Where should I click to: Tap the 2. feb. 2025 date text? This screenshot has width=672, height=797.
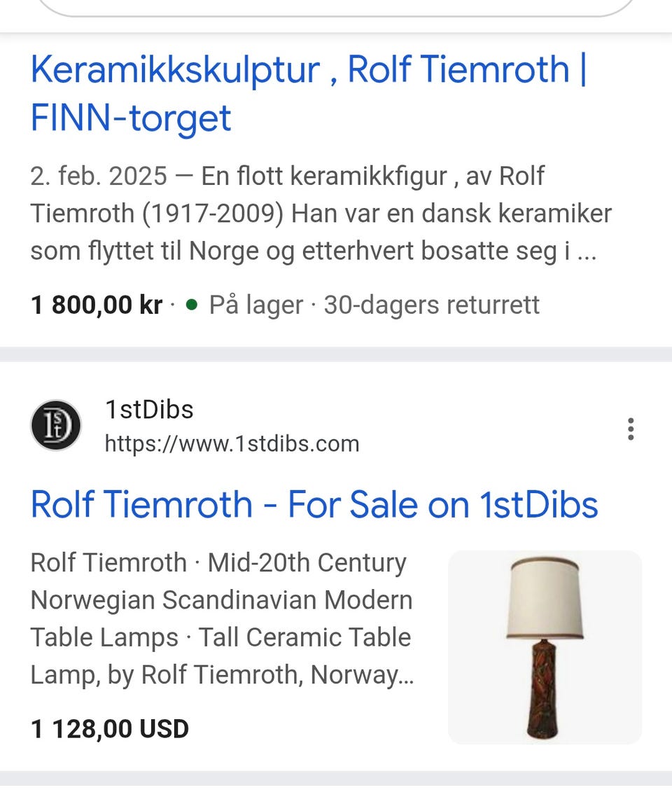point(99,176)
